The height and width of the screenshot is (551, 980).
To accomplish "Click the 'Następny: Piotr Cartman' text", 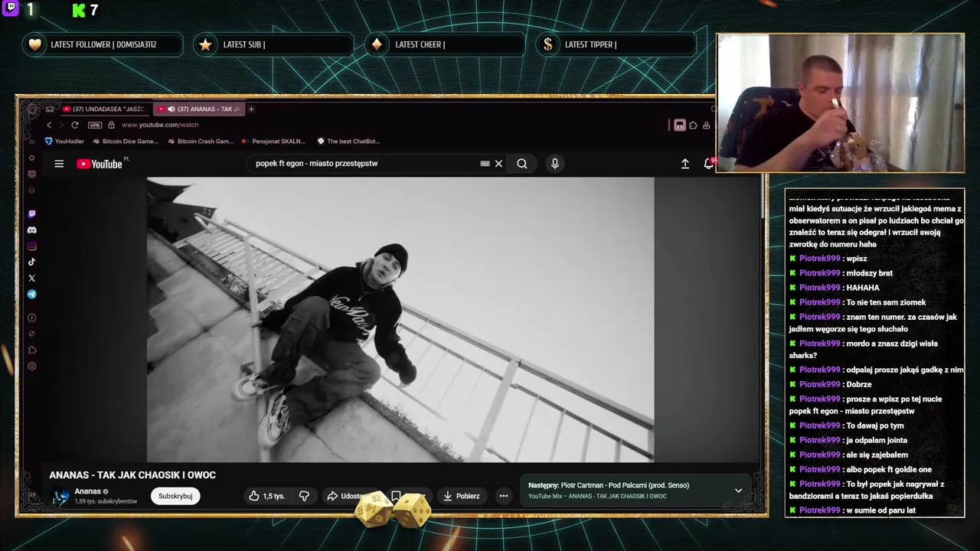I will pos(609,485).
